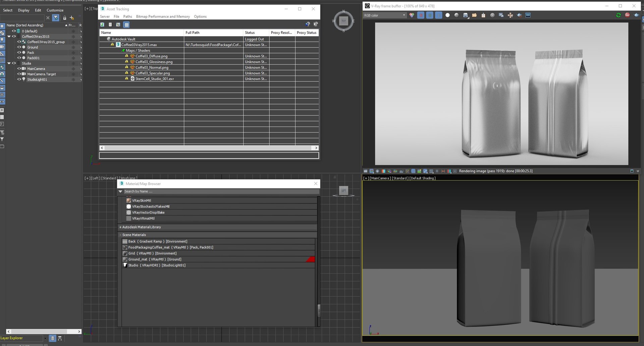Open Asset Tracking help question mark icon

(x=308, y=24)
